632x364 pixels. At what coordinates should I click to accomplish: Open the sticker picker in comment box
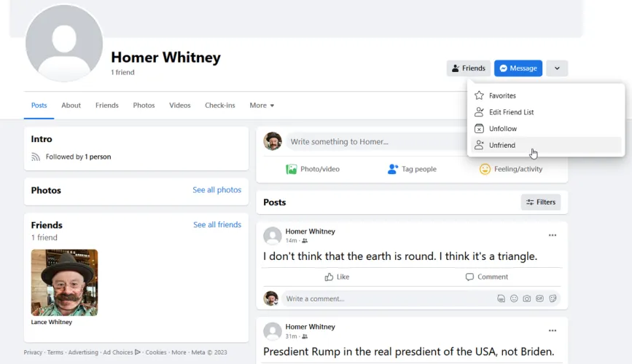click(553, 298)
